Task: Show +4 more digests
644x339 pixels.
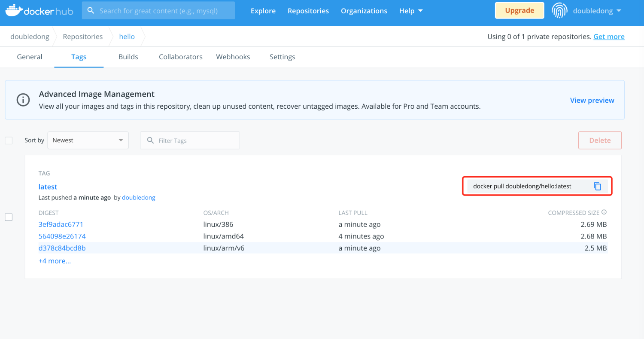Action: pyautogui.click(x=55, y=261)
